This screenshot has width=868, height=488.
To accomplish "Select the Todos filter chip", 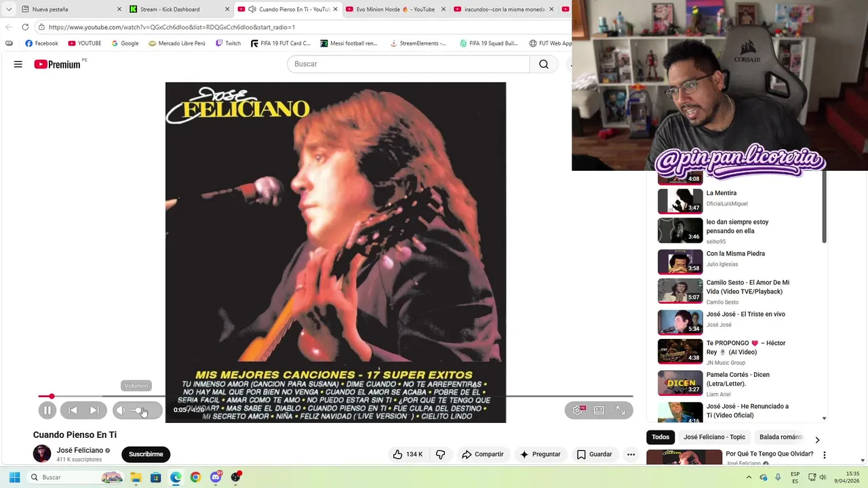I will [x=660, y=437].
